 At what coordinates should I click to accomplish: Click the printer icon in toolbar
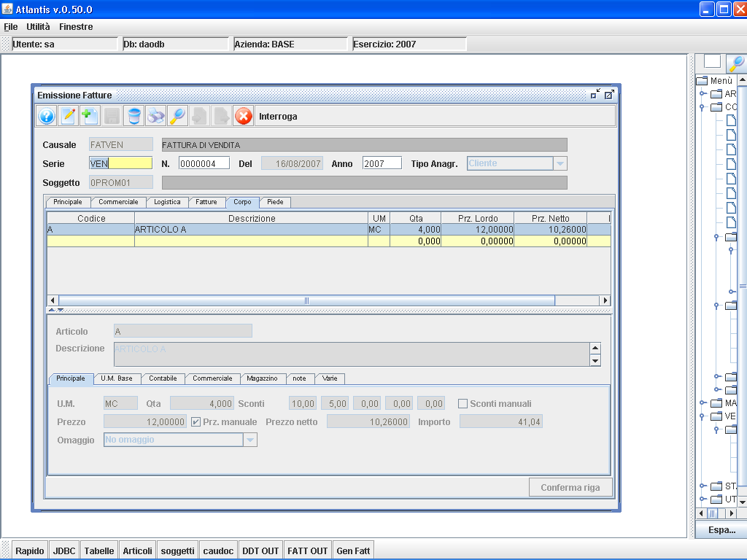tap(156, 116)
